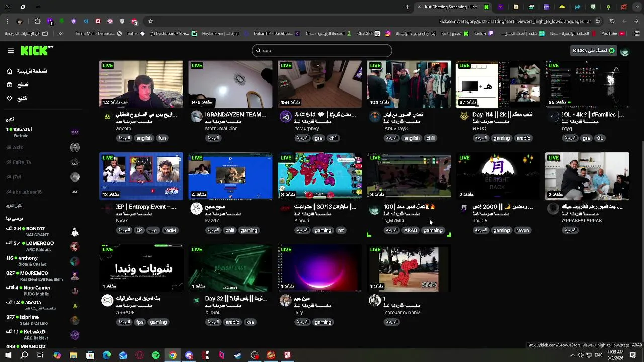Click NFTC channel avatar icon

tap(464, 117)
